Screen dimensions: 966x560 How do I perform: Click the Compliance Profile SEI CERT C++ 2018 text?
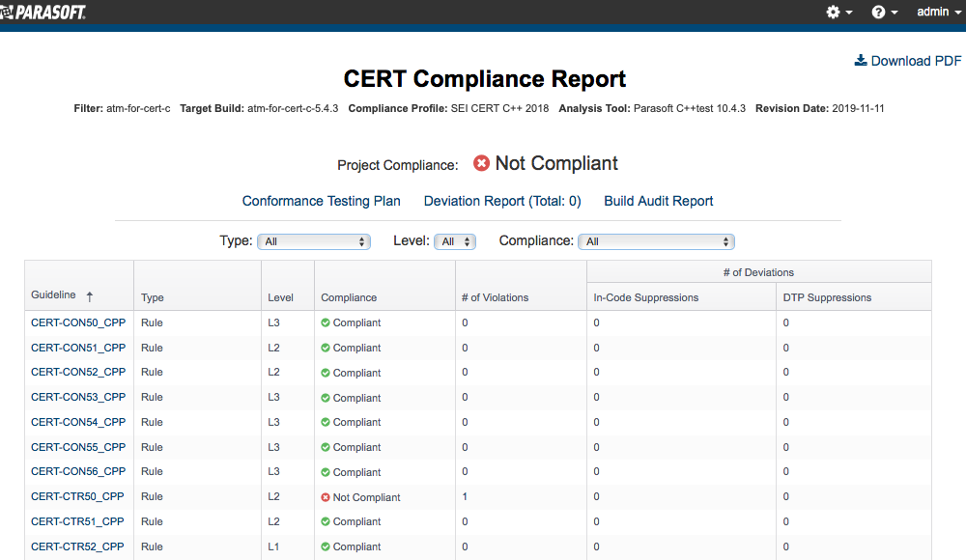(x=448, y=108)
